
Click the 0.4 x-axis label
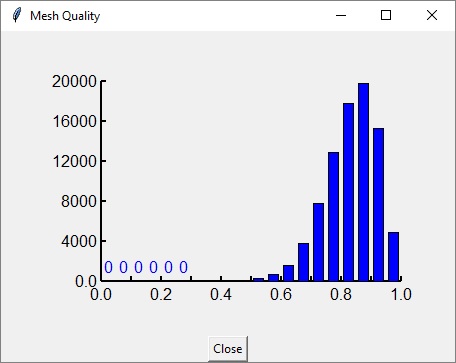point(221,294)
